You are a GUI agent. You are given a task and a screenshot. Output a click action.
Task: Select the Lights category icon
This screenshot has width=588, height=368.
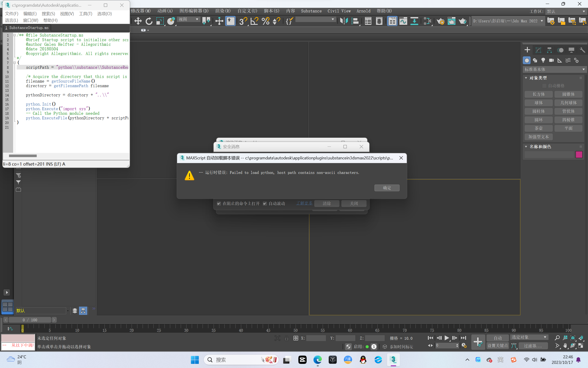(x=543, y=60)
